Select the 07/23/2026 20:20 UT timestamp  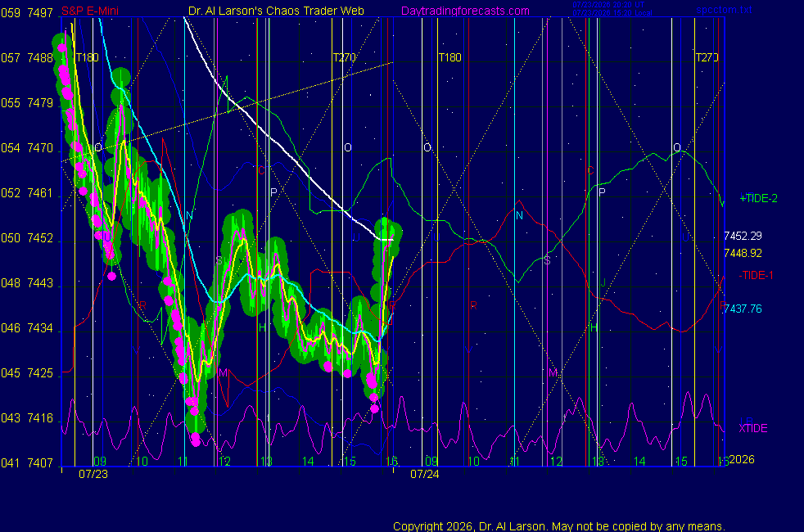click(608, 5)
